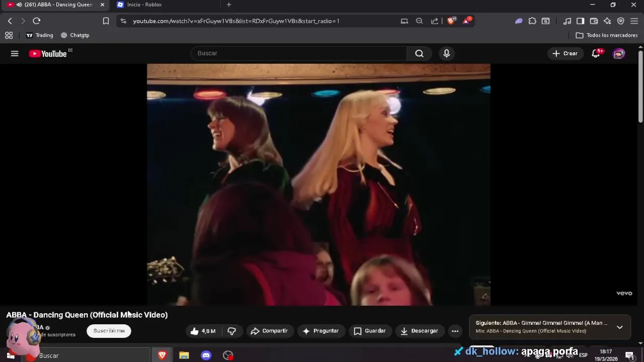
Task: Open the Brave VPN shield icon
Action: click(x=621, y=21)
